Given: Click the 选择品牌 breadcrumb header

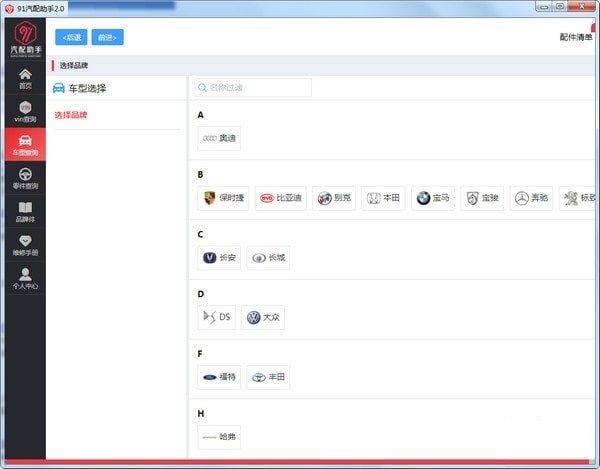Looking at the screenshot, I should [74, 65].
